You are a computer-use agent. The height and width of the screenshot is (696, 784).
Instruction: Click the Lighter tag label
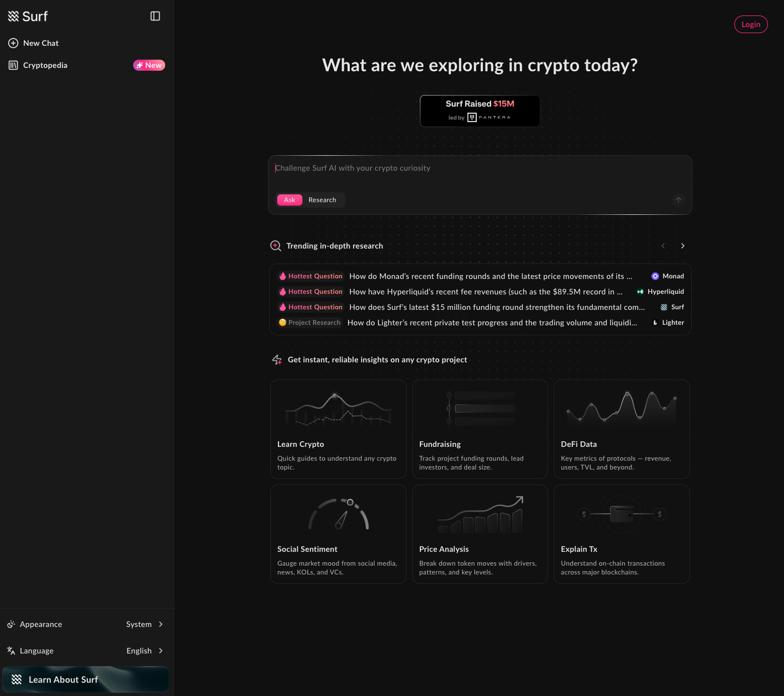click(x=673, y=323)
